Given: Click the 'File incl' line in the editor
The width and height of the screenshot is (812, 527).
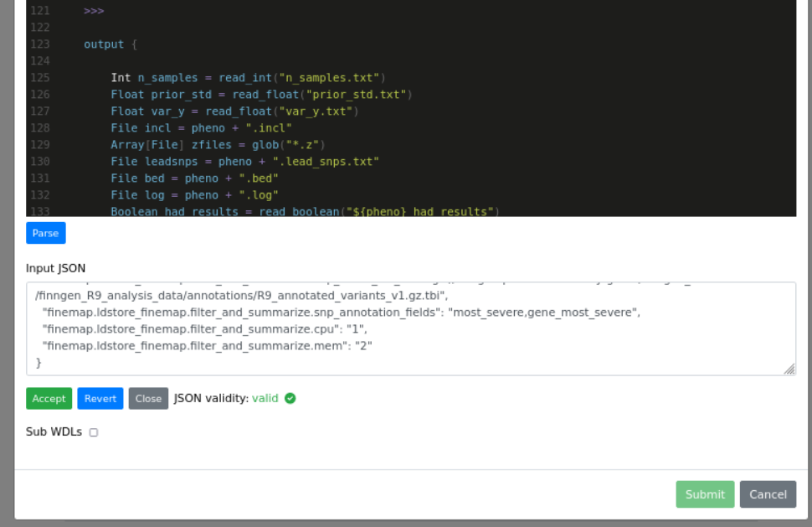Looking at the screenshot, I should coord(201,128).
